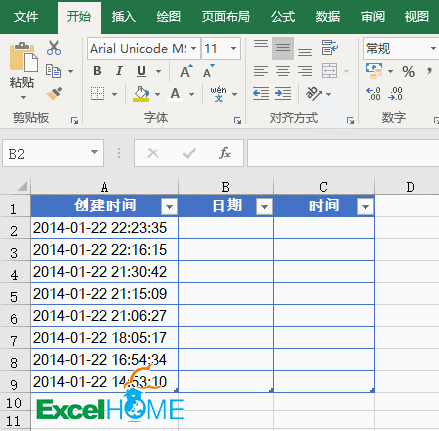Toggle left horizontal alignment

261,71
